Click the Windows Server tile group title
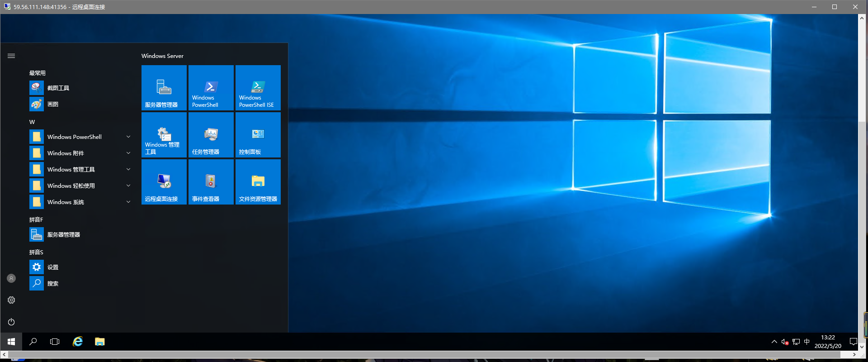The width and height of the screenshot is (868, 362). 162,56
